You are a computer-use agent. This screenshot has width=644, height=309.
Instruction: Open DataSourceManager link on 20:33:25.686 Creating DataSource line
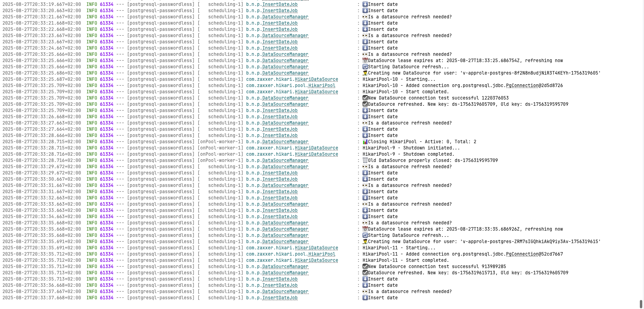click(x=285, y=73)
